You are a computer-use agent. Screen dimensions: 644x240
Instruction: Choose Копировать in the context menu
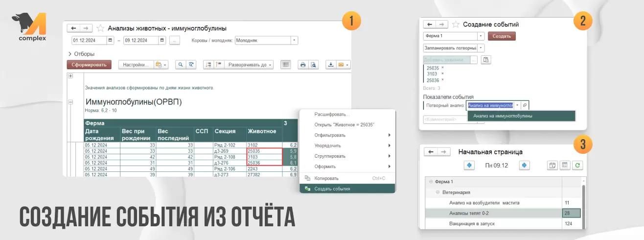tap(347, 178)
